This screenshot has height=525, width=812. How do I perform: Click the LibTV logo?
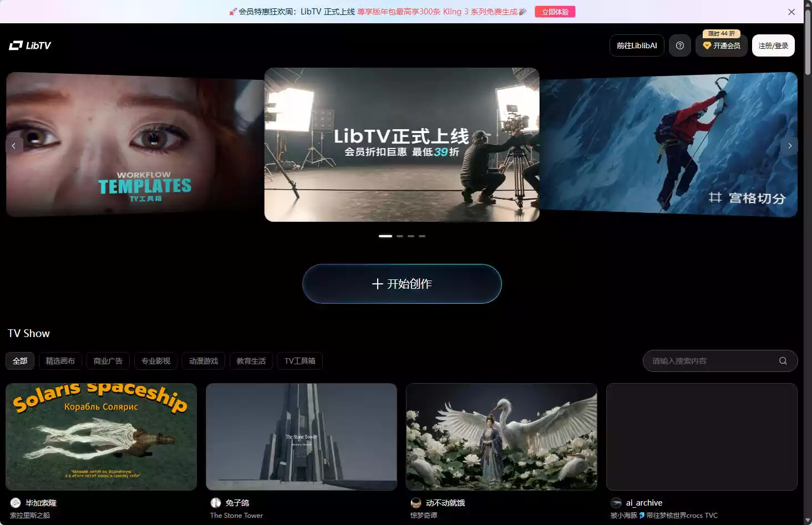click(30, 45)
